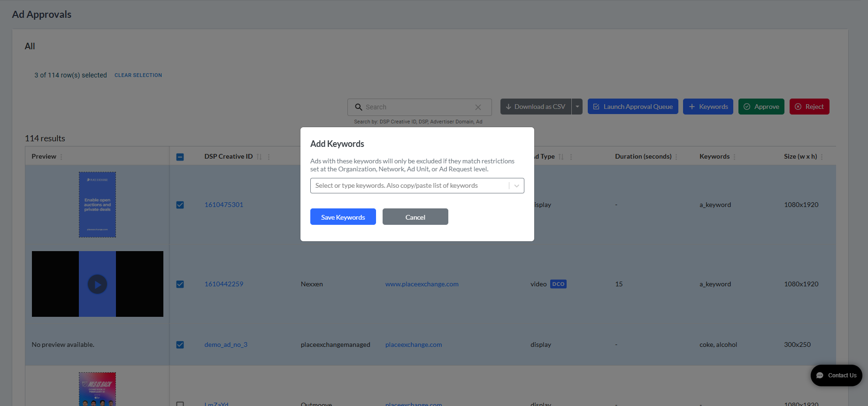The image size is (868, 406).
Task: Uncheck row 1610442259 checkbox
Action: pos(180,284)
